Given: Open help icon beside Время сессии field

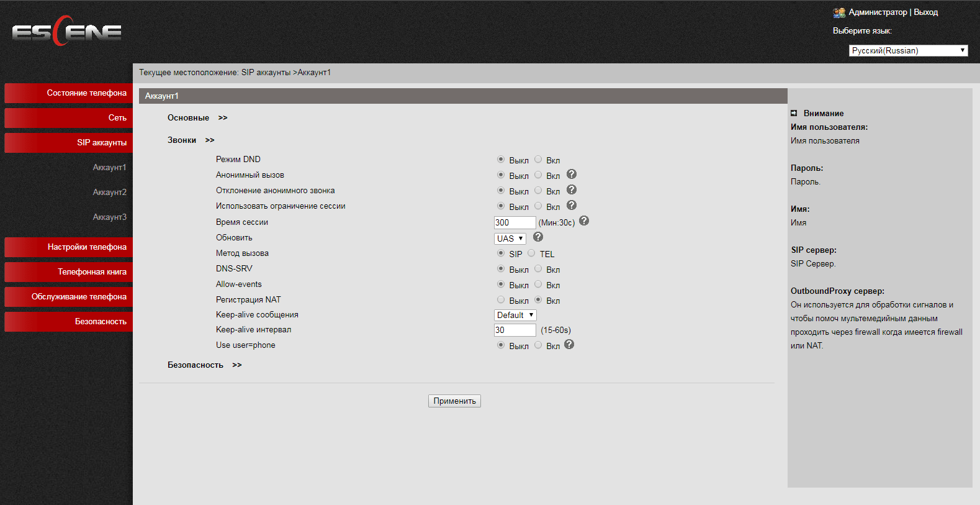Looking at the screenshot, I should pos(584,221).
